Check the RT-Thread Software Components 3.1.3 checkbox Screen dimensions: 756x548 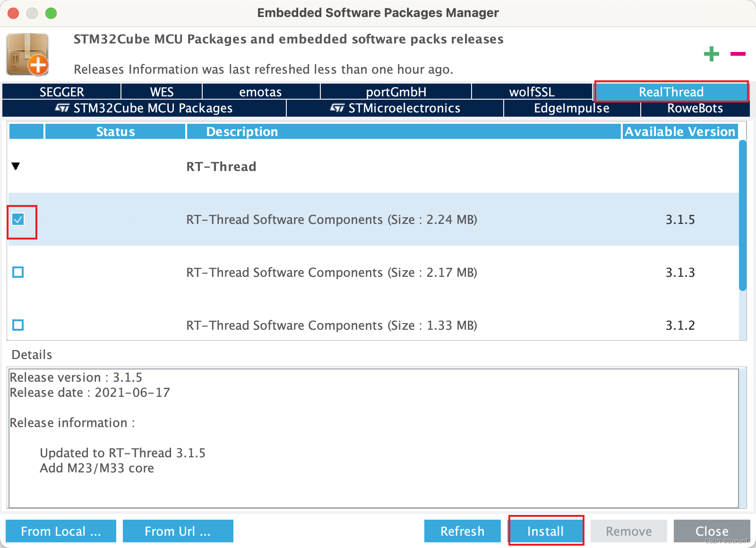pos(18,272)
